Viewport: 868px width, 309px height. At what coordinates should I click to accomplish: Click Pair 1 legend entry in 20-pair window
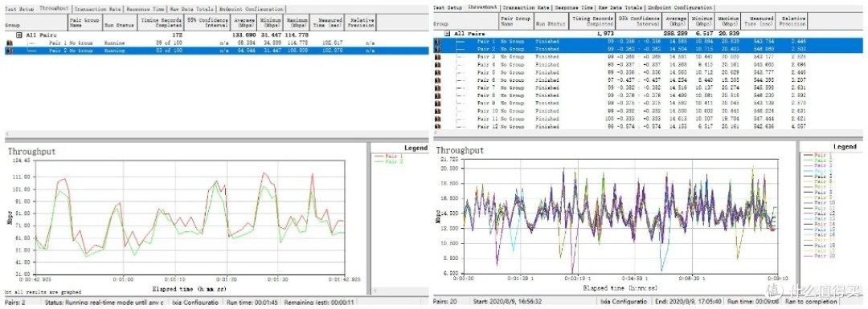[x=817, y=156]
